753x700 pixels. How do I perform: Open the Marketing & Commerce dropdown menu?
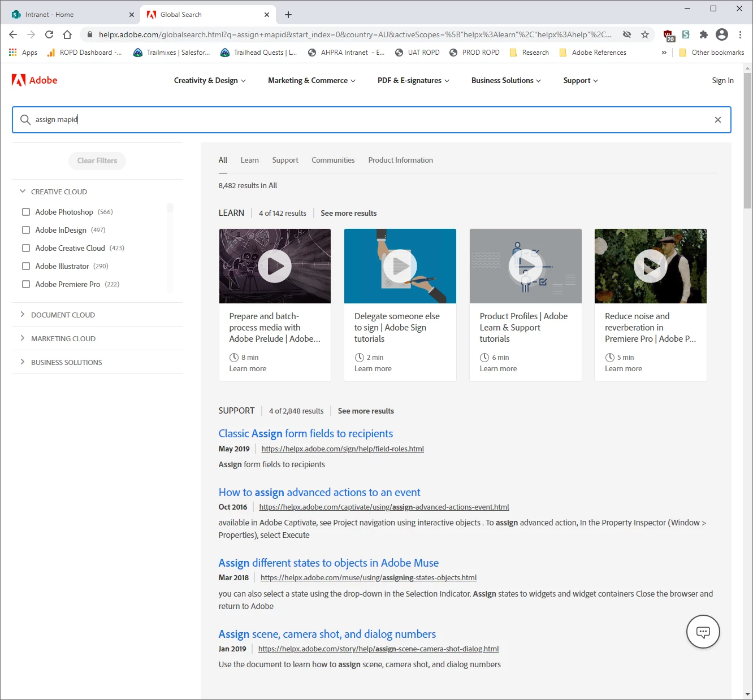pos(311,80)
